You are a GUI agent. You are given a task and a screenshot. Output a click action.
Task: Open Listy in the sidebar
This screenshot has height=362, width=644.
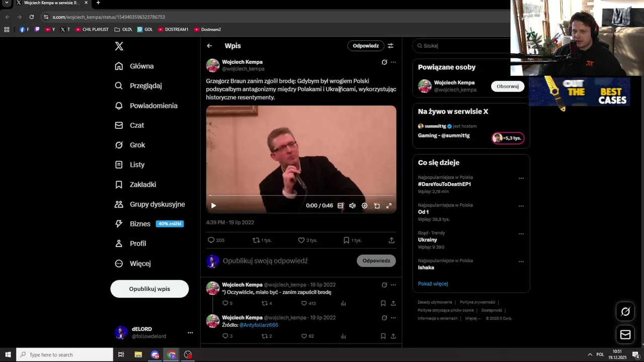click(129, 164)
